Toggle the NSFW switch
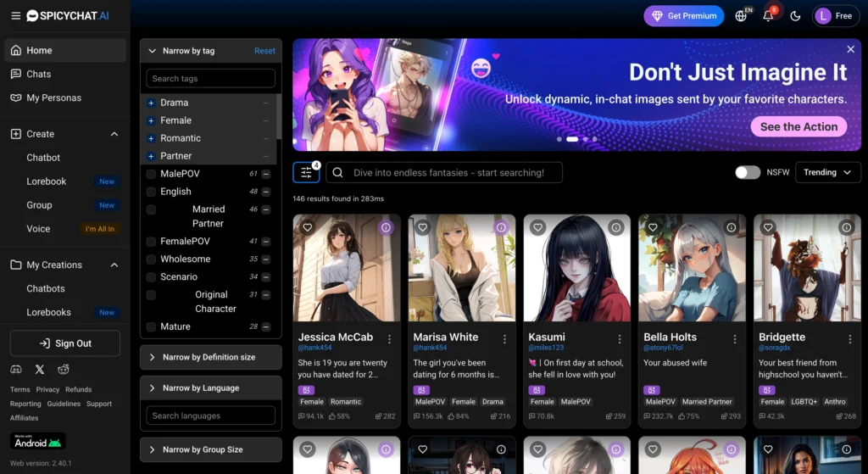Image resolution: width=868 pixels, height=474 pixels. point(748,172)
